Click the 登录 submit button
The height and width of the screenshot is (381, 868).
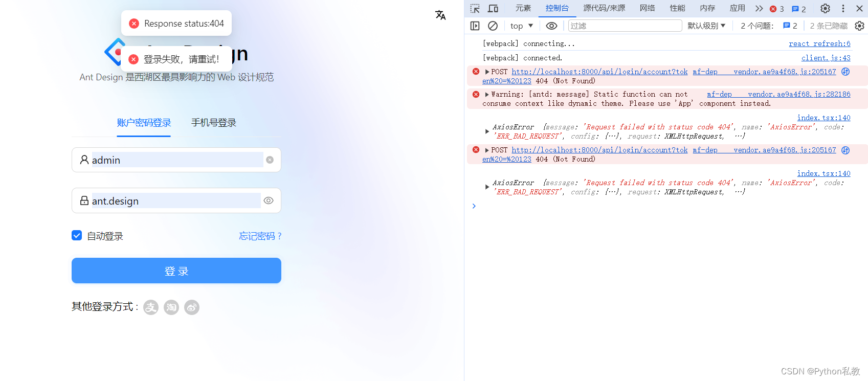[x=176, y=271]
